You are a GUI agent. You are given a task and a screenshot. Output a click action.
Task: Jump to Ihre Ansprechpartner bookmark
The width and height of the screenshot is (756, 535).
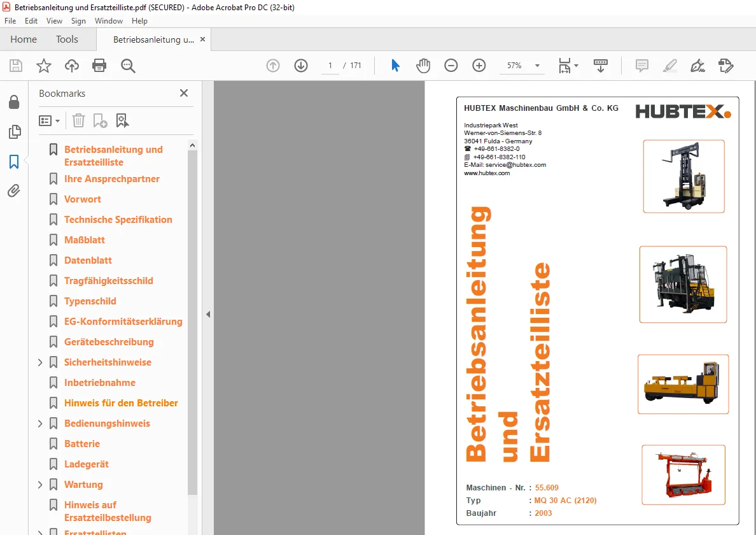pyautogui.click(x=112, y=179)
